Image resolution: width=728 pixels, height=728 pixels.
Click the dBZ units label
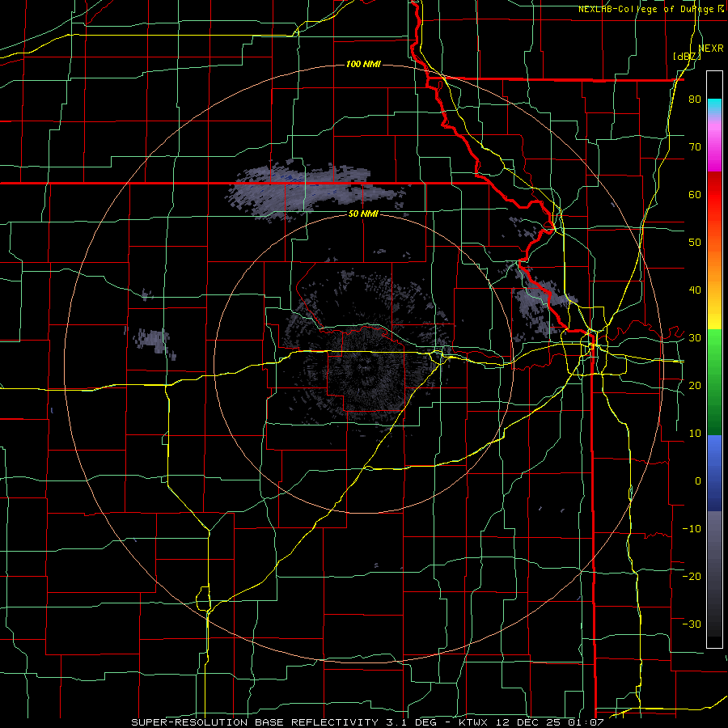tap(687, 57)
